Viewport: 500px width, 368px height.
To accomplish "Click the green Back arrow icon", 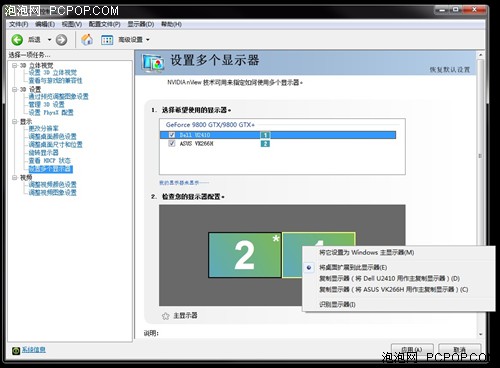I will pyautogui.click(x=17, y=40).
